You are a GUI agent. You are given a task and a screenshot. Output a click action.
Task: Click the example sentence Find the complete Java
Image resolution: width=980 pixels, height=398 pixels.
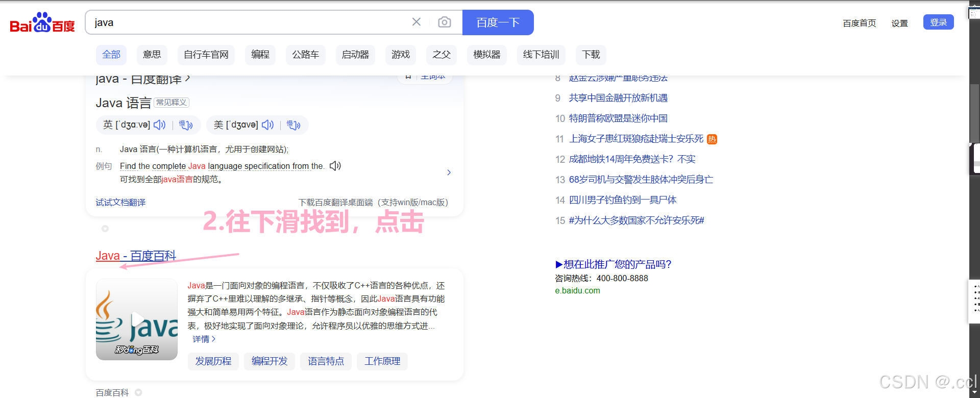pyautogui.click(x=222, y=166)
